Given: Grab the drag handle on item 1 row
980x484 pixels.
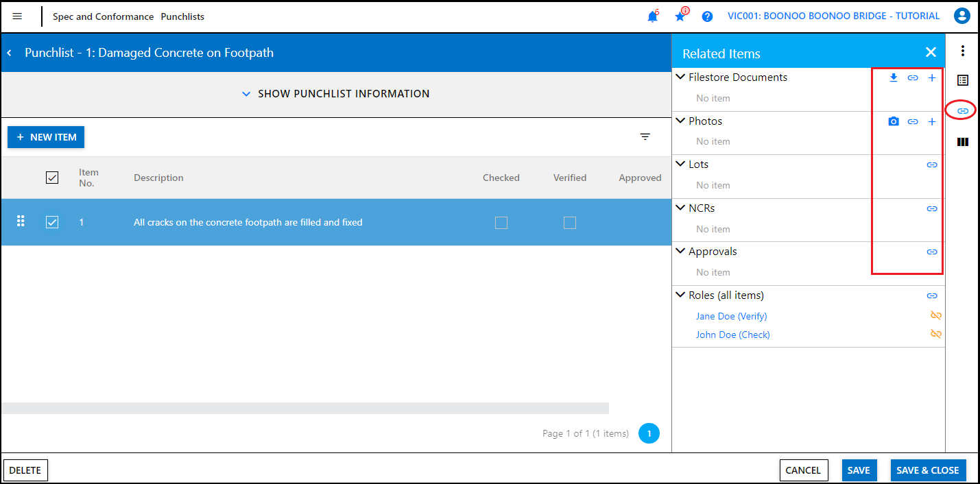Looking at the screenshot, I should 21,221.
